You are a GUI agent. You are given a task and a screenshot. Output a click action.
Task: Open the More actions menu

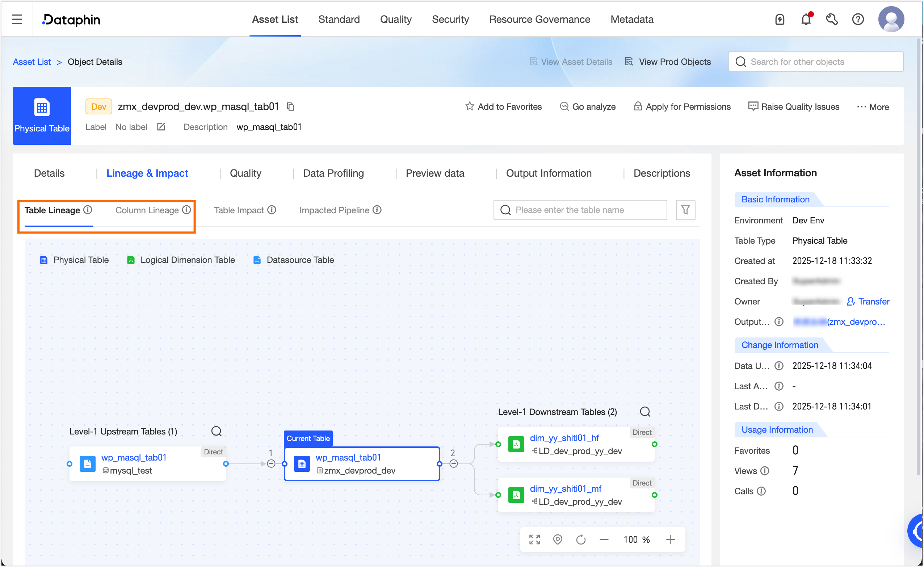tap(873, 106)
